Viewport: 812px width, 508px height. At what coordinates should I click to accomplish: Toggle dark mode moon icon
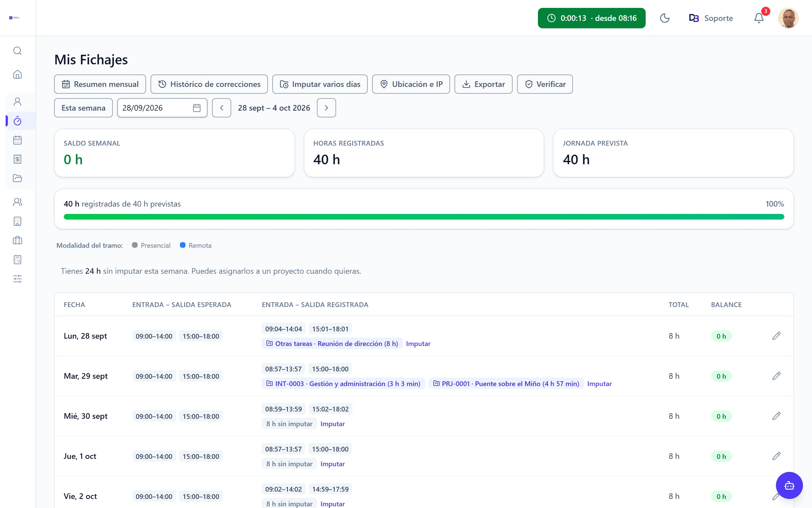pos(664,18)
